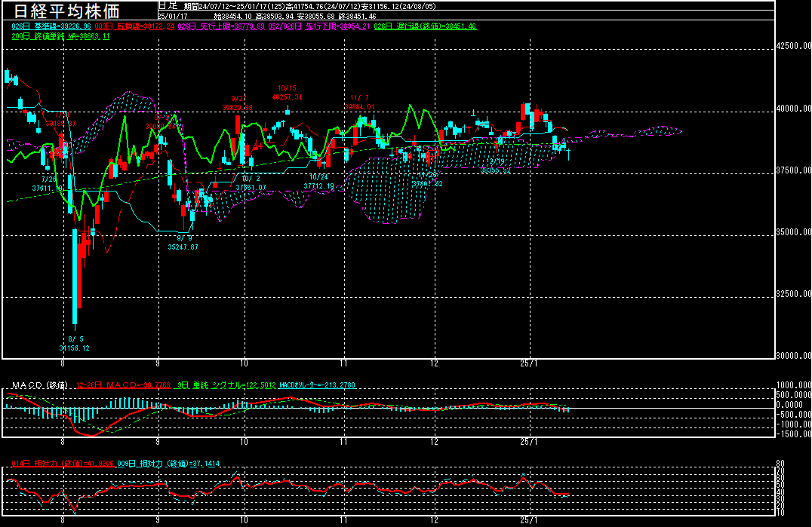The image size is (812, 527).
Task: Click month 11 on main chart axis
Action: (343, 363)
